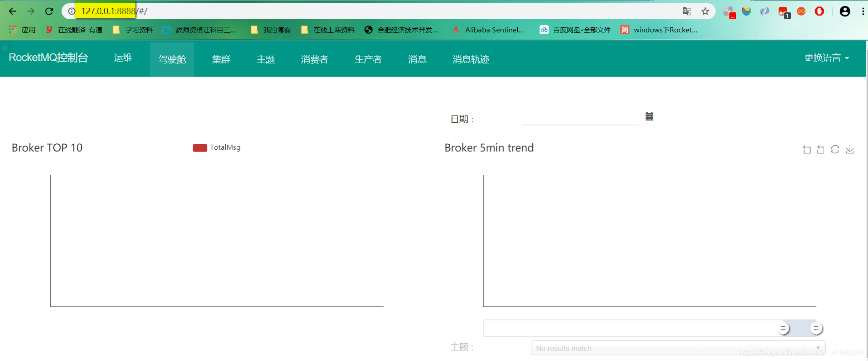This screenshot has width=868, height=361.
Task: Click the gray extension icon with red badge
Action: coord(729,12)
